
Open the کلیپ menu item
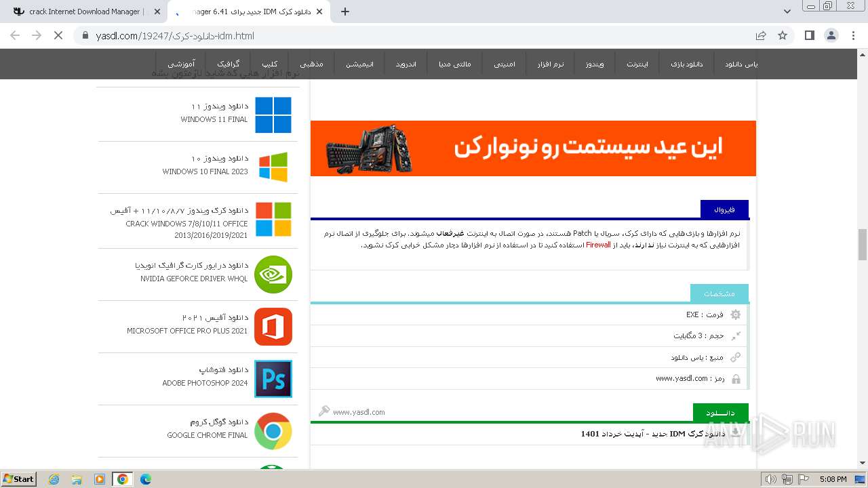(x=269, y=64)
